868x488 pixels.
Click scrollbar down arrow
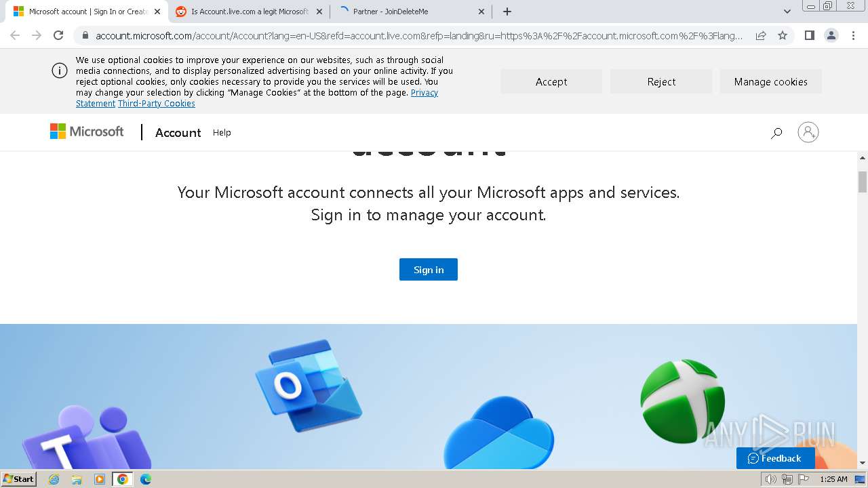(863, 464)
